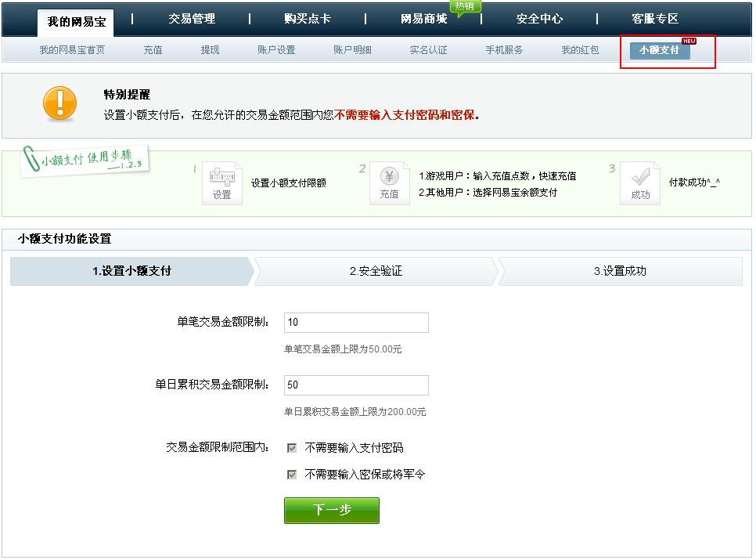Open 账户设置 submenu item
The height and width of the screenshot is (560, 756).
276,49
